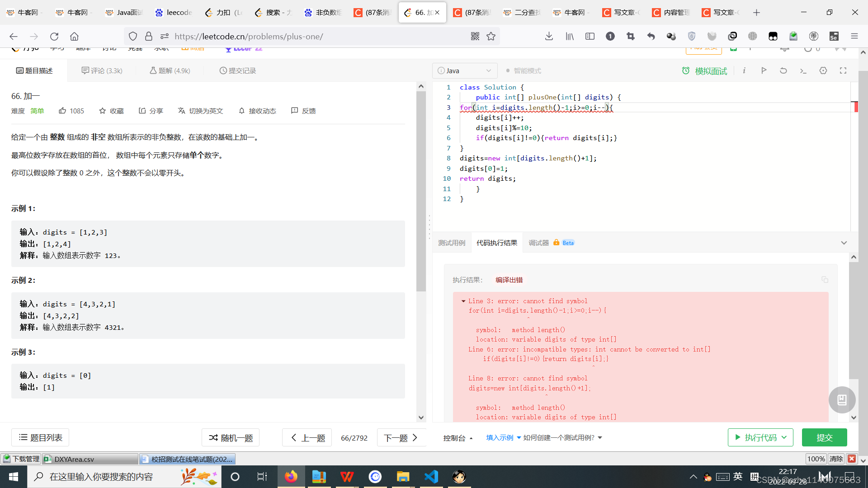The height and width of the screenshot is (488, 868).
Task: Copy the execution result output
Action: coord(825,280)
